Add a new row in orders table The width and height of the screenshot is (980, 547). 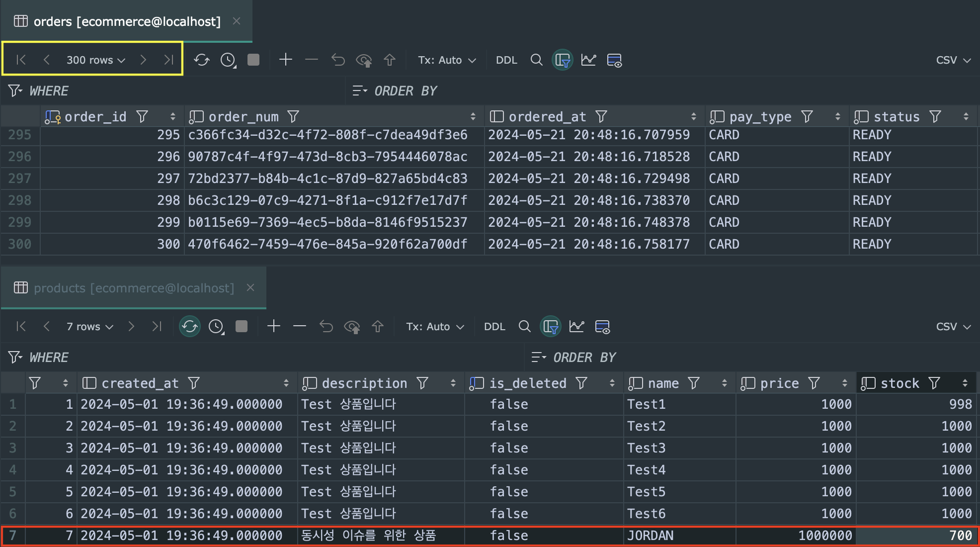(x=285, y=60)
